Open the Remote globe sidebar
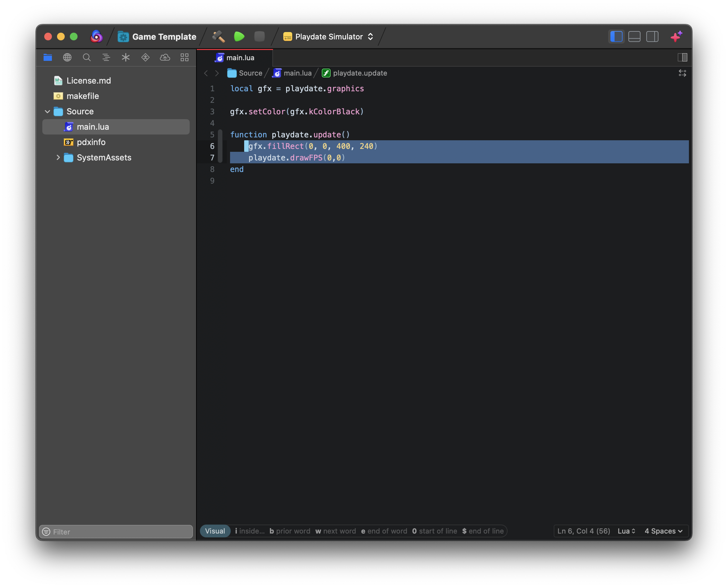The image size is (728, 588). pos(67,58)
